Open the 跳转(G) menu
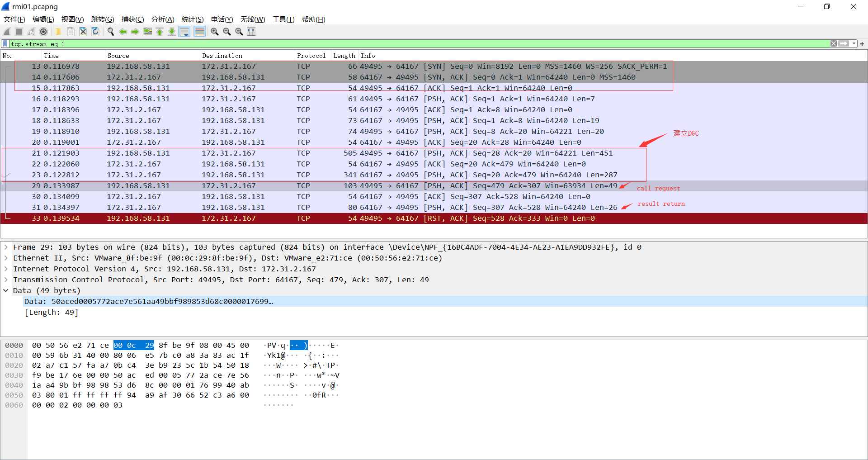Viewport: 868px width, 460px height. pyautogui.click(x=103, y=19)
